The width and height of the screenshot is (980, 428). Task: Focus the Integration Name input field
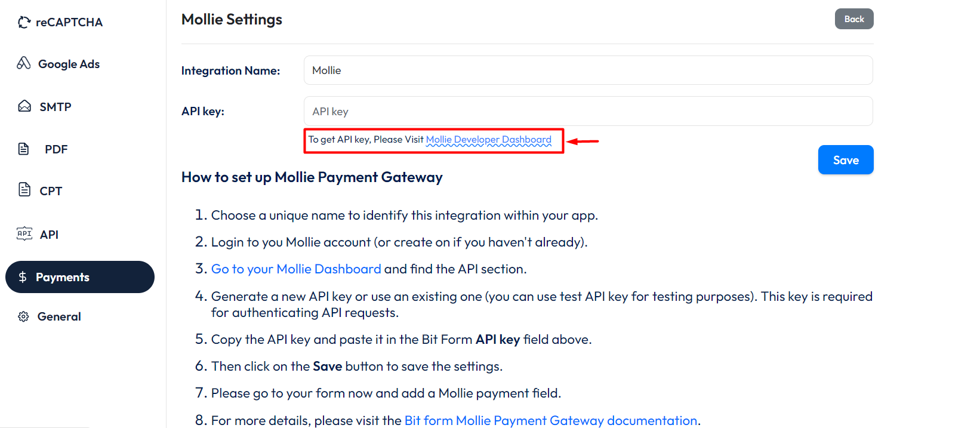(588, 70)
